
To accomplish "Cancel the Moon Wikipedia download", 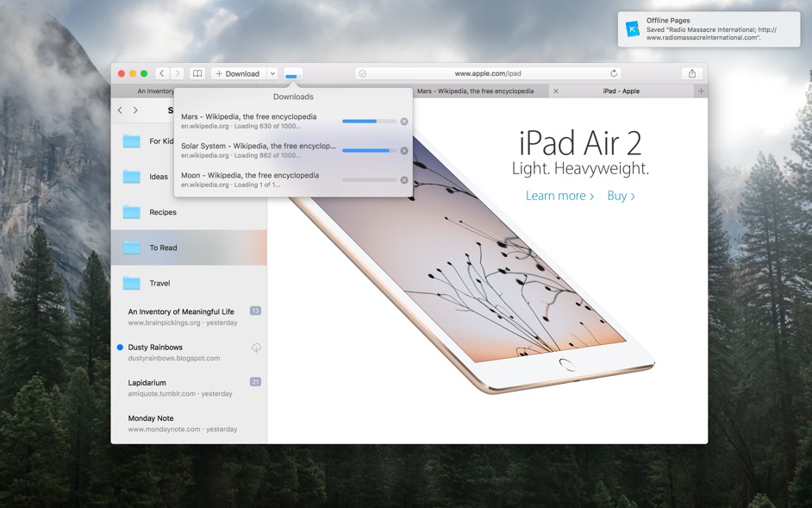I will point(404,180).
